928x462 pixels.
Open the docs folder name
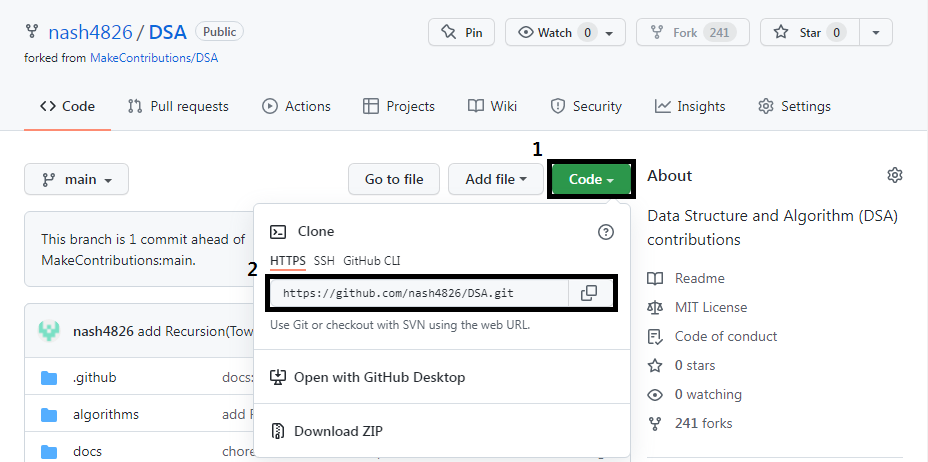[x=88, y=452]
